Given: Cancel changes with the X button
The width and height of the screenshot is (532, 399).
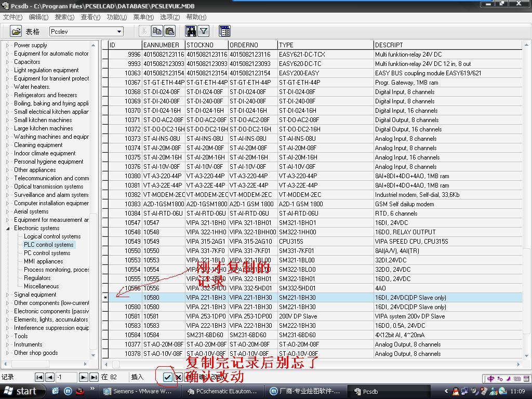Looking at the screenshot, I should [178, 377].
